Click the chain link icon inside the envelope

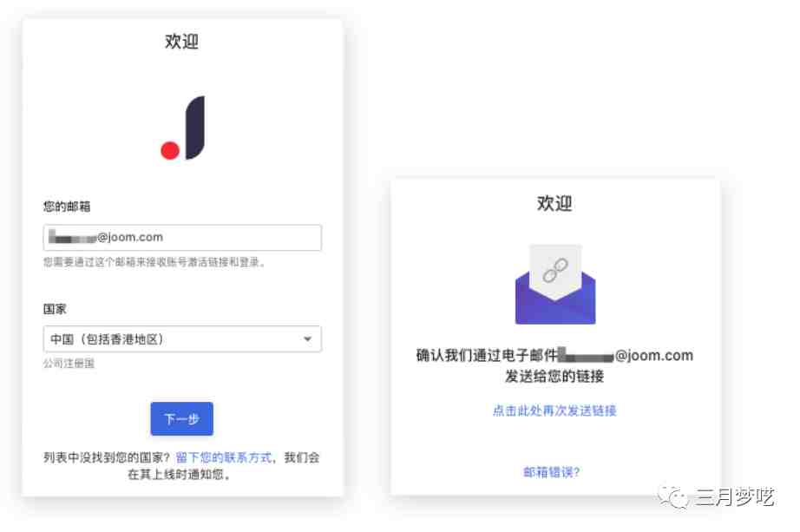tap(555, 270)
